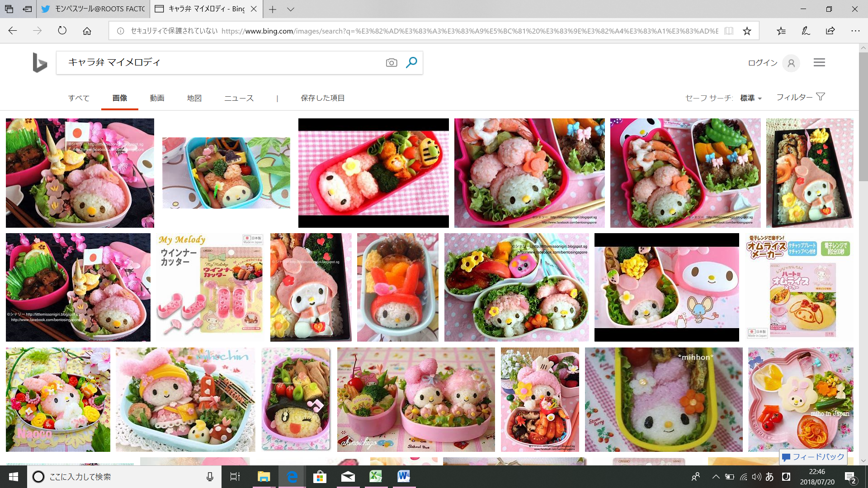This screenshot has height=488, width=868.
Task: Open the hamburger settings menu
Action: (x=819, y=62)
